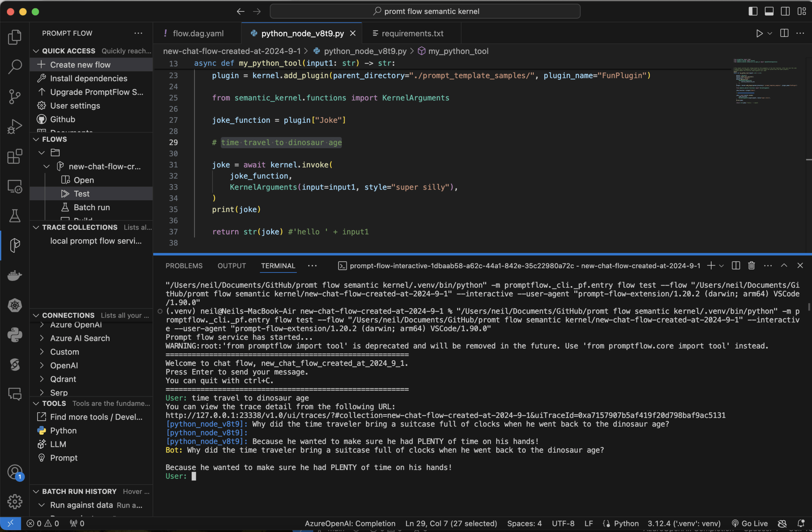The image size is (812, 532).
Task: Open the new terminal launch profile dropdown
Action: pyautogui.click(x=722, y=266)
